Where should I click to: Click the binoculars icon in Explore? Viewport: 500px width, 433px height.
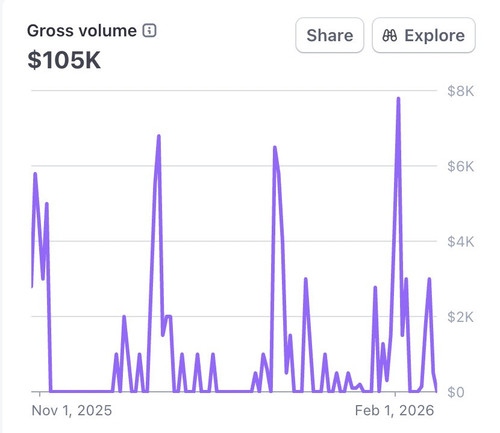pyautogui.click(x=390, y=35)
